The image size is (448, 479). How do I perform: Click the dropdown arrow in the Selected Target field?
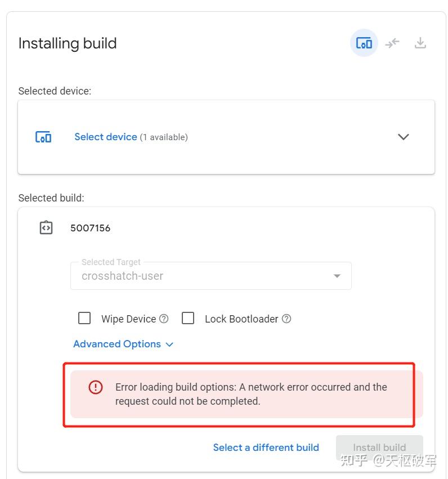coord(337,276)
